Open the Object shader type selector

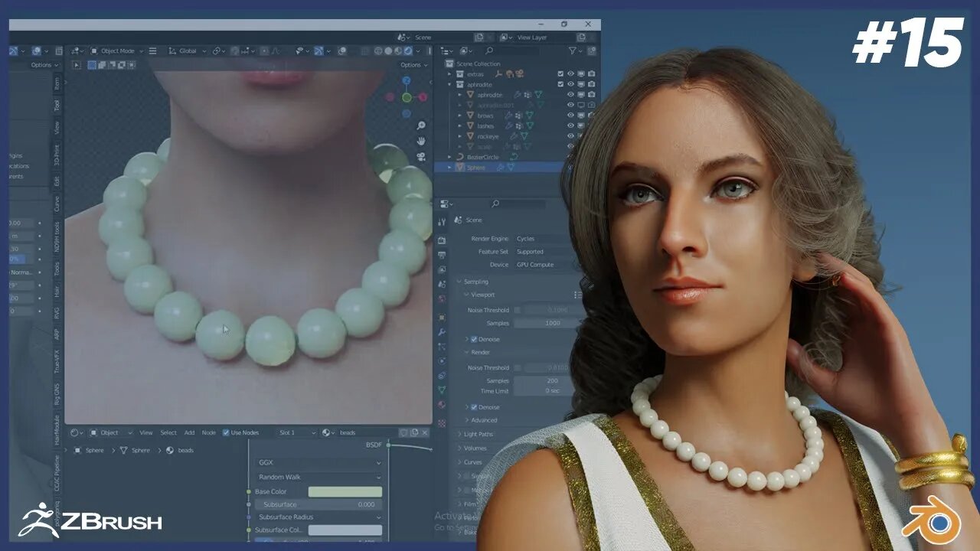tap(110, 432)
